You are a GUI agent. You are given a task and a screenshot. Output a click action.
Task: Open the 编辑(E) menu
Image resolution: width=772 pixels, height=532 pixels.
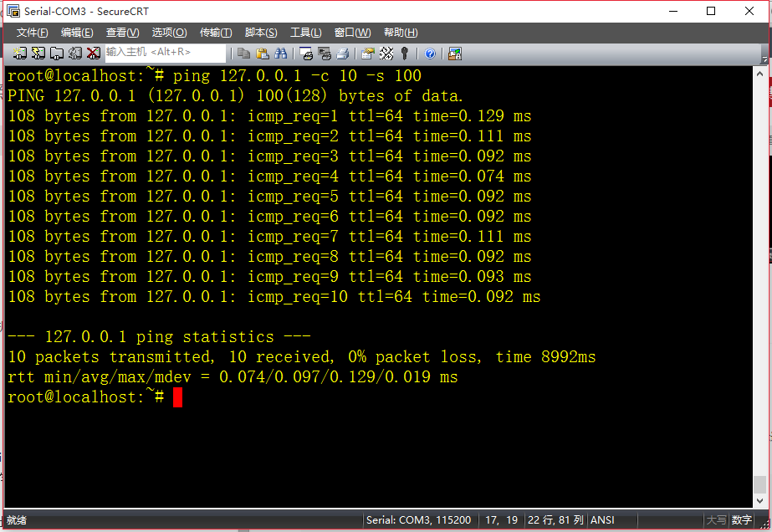(x=77, y=33)
